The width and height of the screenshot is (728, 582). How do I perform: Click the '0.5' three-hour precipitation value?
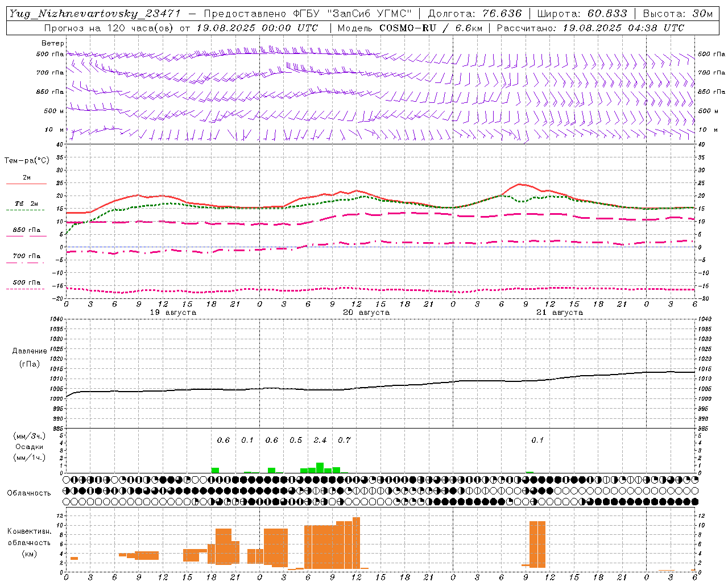296,440
